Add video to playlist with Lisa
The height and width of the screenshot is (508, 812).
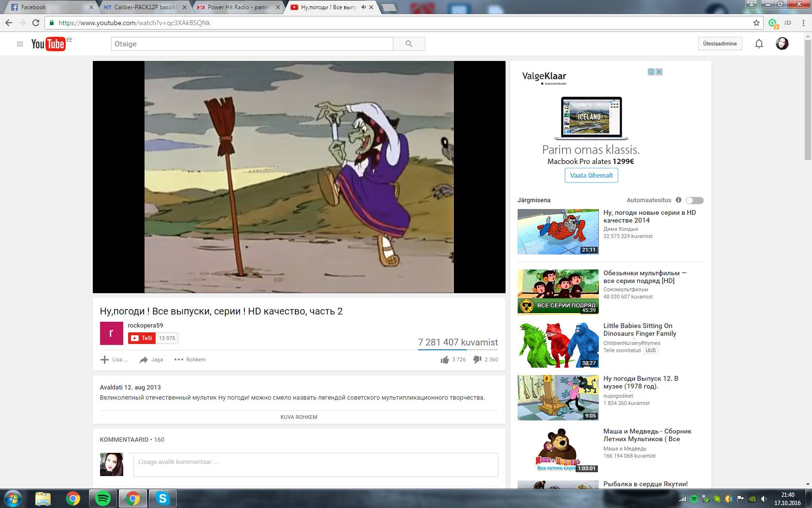coord(114,359)
